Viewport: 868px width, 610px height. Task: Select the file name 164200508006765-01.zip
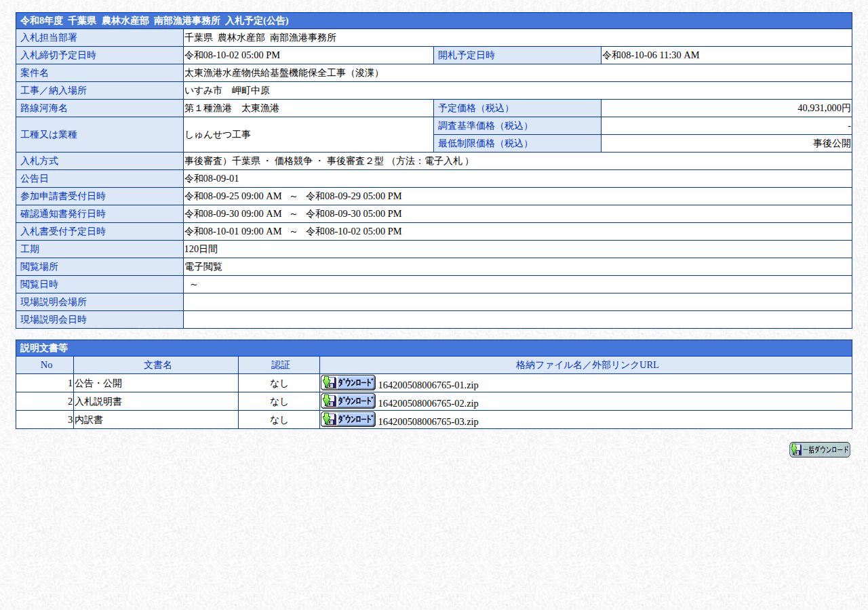click(428, 385)
